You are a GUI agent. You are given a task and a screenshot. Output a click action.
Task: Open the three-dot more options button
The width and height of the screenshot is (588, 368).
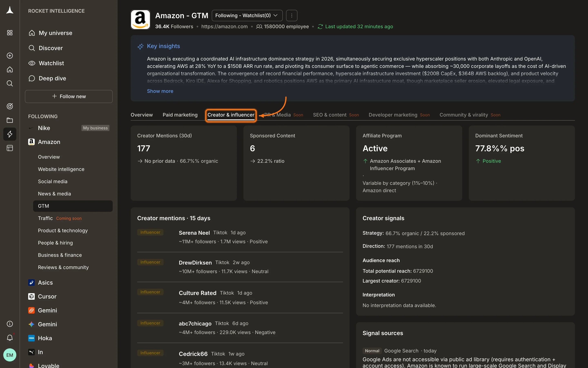coord(292,16)
